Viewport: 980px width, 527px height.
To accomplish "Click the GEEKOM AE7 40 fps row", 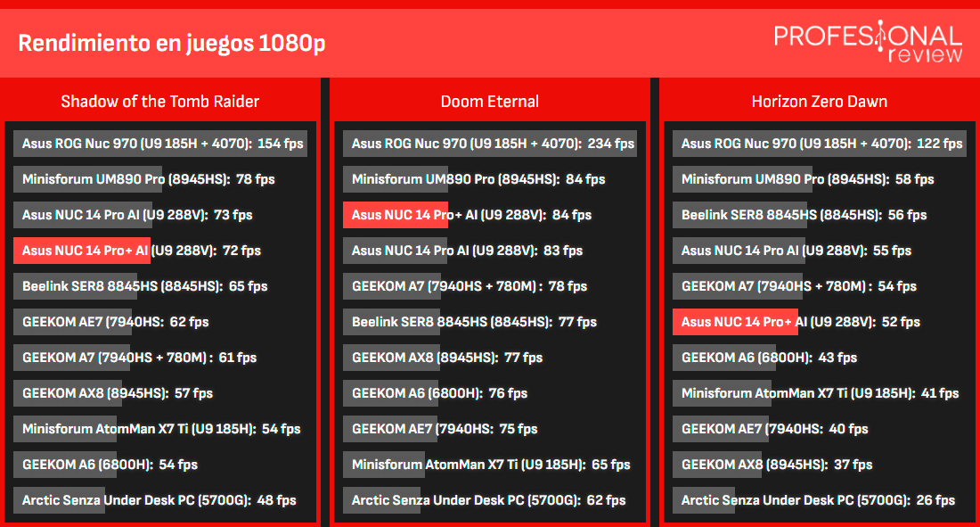I will (820, 429).
